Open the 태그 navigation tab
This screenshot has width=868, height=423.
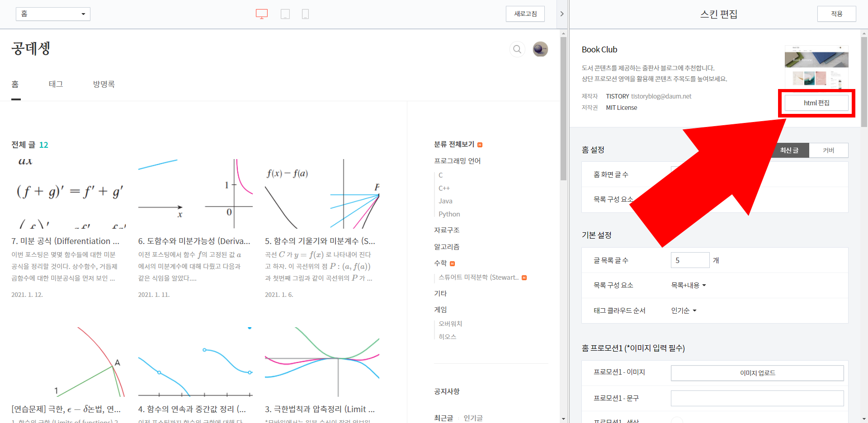click(x=56, y=84)
